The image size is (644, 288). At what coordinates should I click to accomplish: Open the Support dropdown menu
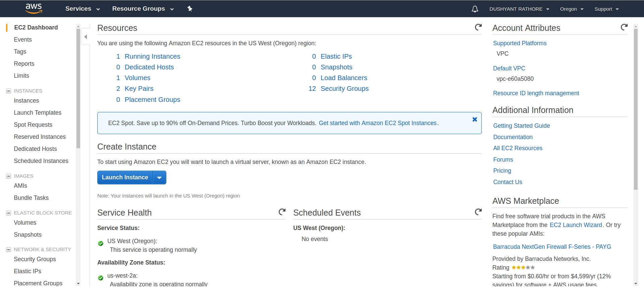click(606, 9)
